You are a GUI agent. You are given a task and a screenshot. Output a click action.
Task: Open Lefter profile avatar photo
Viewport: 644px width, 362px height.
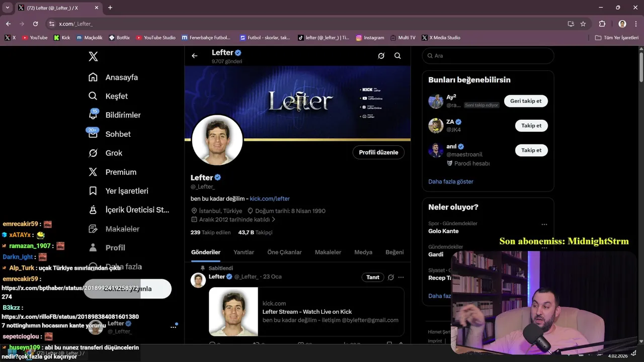(x=217, y=140)
